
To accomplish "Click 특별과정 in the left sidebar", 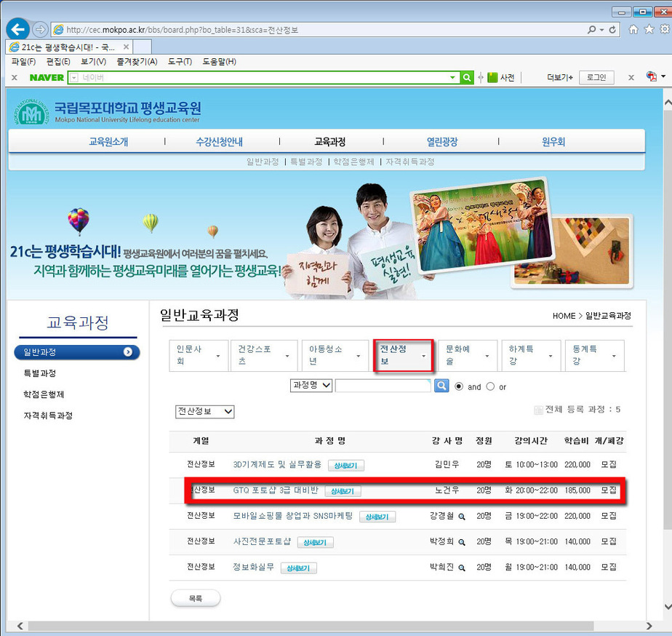I will coord(40,373).
